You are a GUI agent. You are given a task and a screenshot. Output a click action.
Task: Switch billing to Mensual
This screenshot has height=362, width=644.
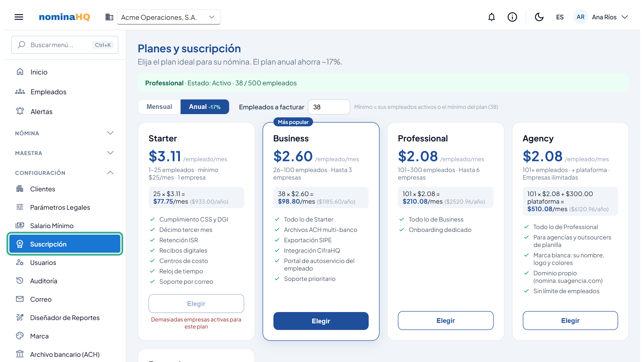[x=159, y=107]
